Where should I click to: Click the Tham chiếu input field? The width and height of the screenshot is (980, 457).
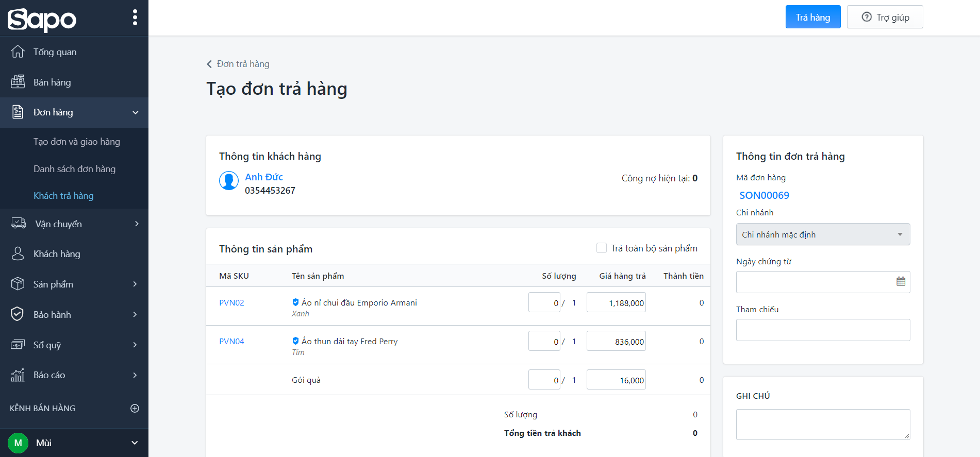823,330
